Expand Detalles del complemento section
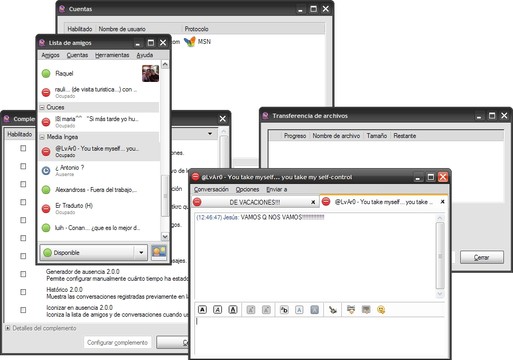 point(8,328)
